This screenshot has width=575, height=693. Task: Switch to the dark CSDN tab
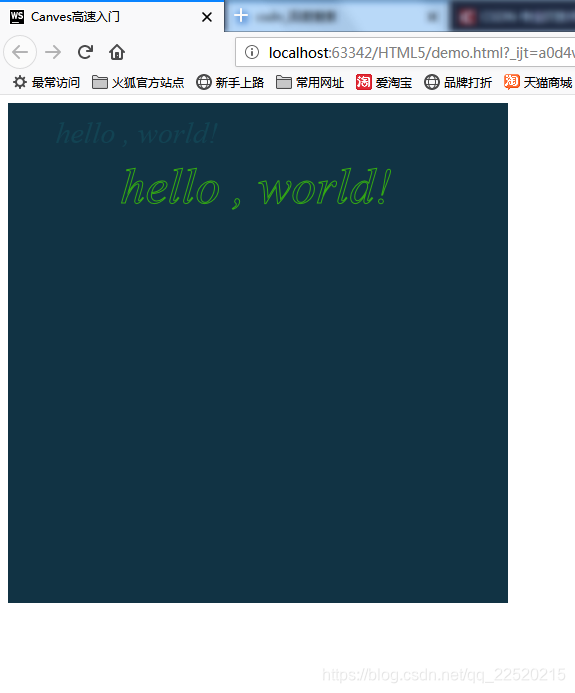(x=513, y=17)
